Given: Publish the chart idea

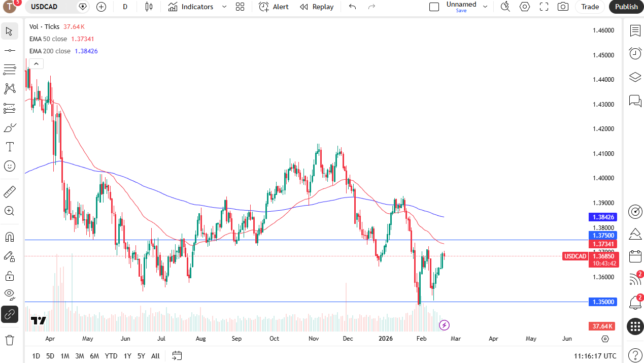Looking at the screenshot, I should [626, 7].
